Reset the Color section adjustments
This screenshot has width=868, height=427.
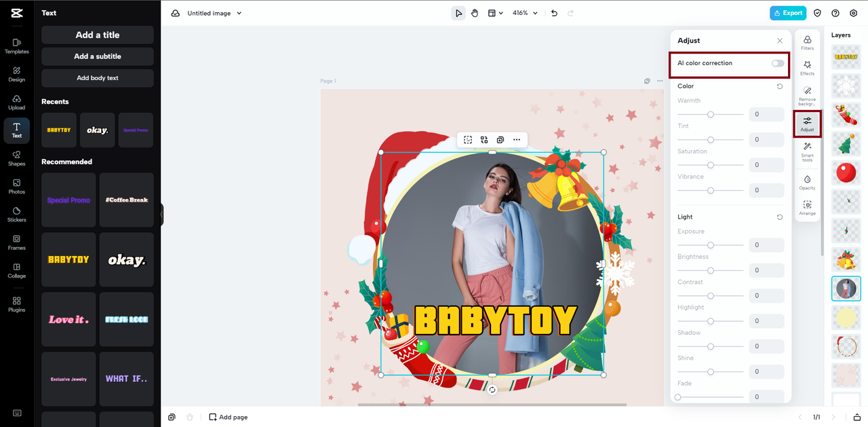click(779, 86)
